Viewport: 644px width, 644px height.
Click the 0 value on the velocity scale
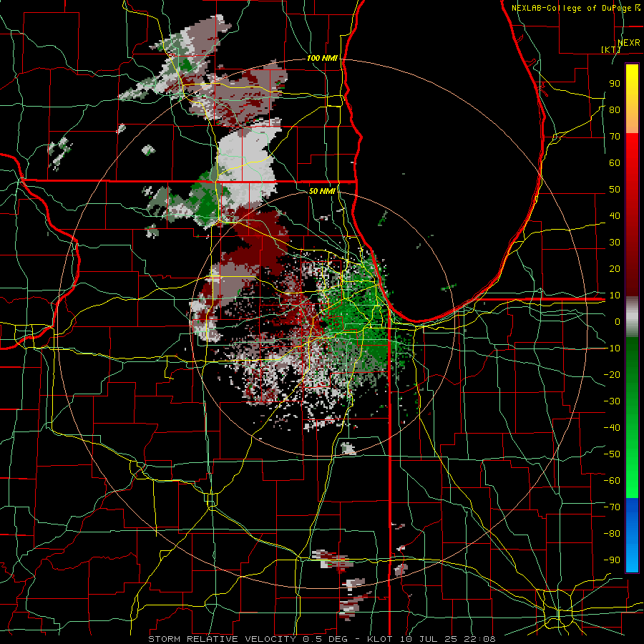click(618, 321)
